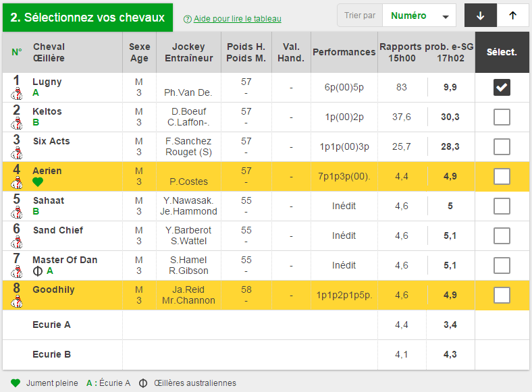Click the help question mark icon
The height and width of the screenshot is (392, 532).
pos(187,20)
